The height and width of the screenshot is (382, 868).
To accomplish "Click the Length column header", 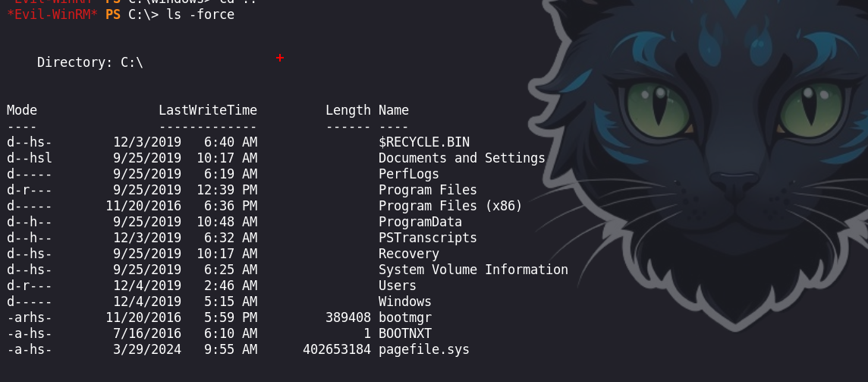I will 348,110.
